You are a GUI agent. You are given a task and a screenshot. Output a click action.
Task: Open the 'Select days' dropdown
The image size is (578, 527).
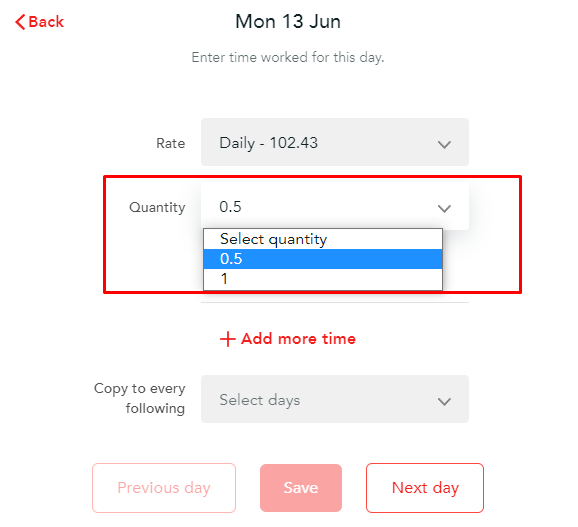(335, 399)
